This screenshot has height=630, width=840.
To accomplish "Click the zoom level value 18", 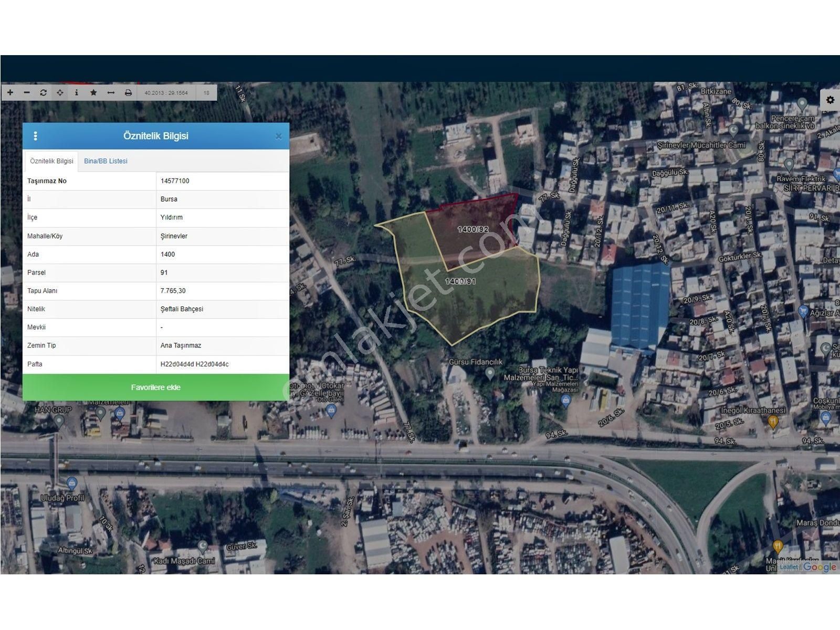I will click(x=206, y=93).
